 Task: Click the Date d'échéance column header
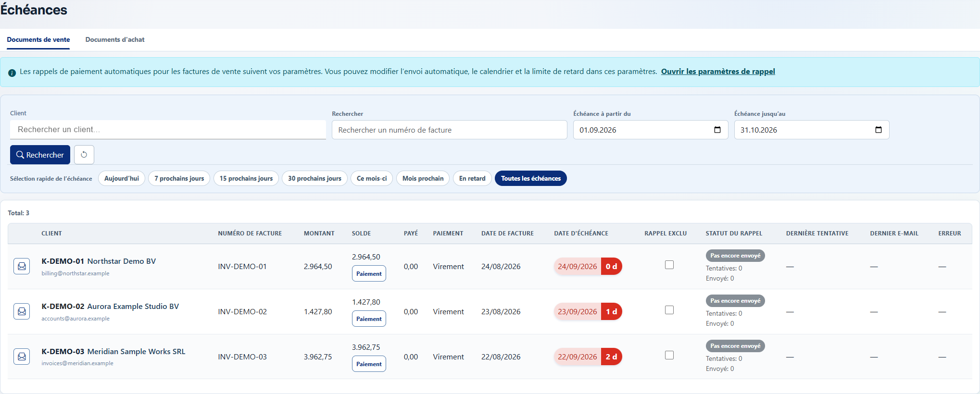(x=581, y=234)
